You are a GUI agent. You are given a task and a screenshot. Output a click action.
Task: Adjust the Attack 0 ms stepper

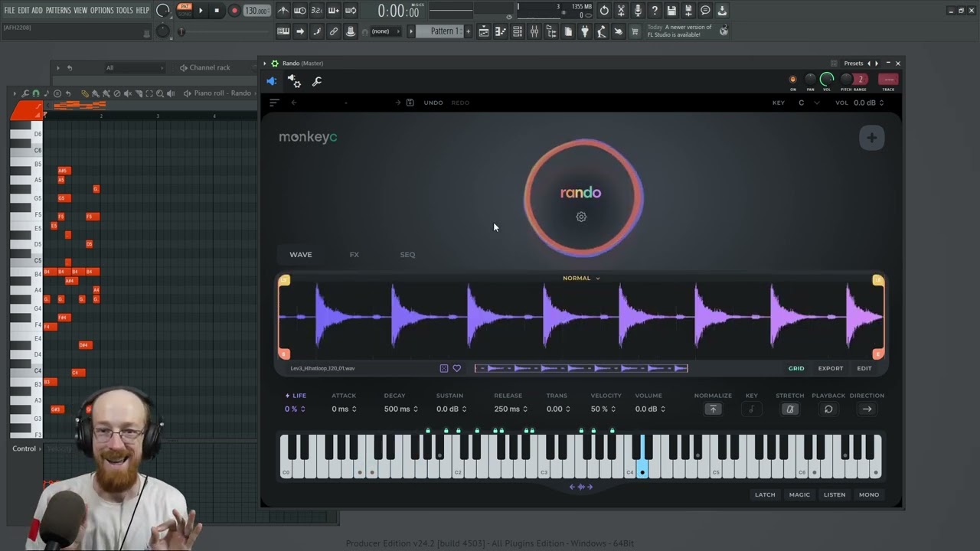coord(344,409)
